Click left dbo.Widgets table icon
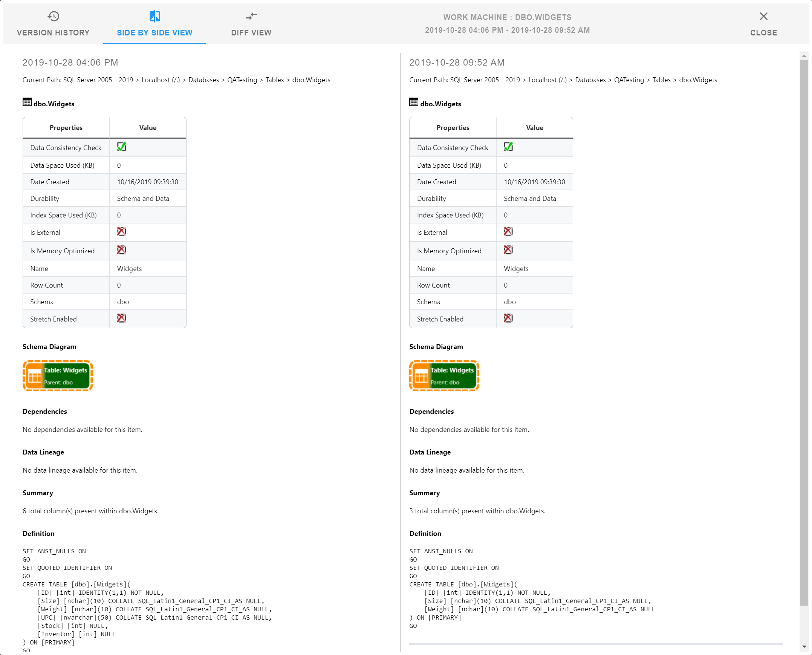This screenshot has width=812, height=655. coord(27,102)
